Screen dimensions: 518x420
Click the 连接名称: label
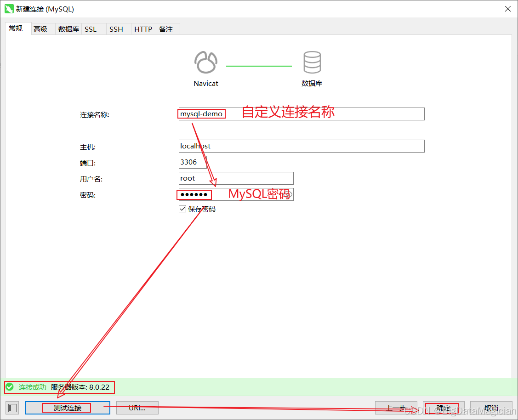[x=95, y=114]
